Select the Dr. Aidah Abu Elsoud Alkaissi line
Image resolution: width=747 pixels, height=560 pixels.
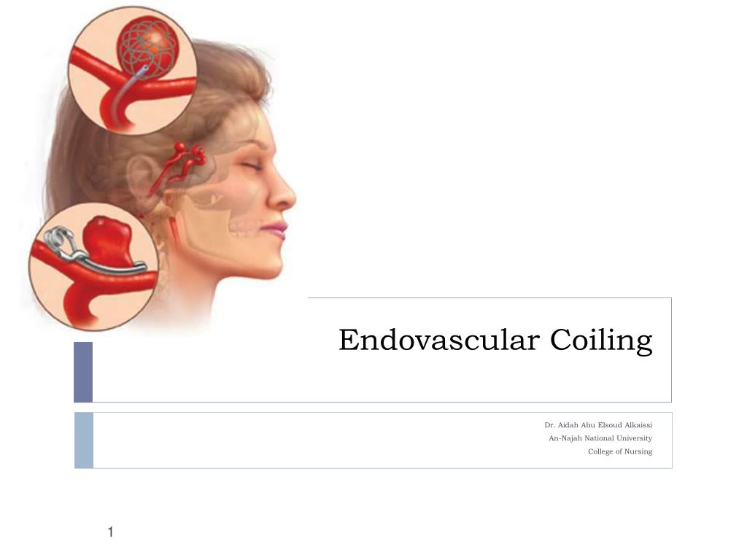pos(598,425)
